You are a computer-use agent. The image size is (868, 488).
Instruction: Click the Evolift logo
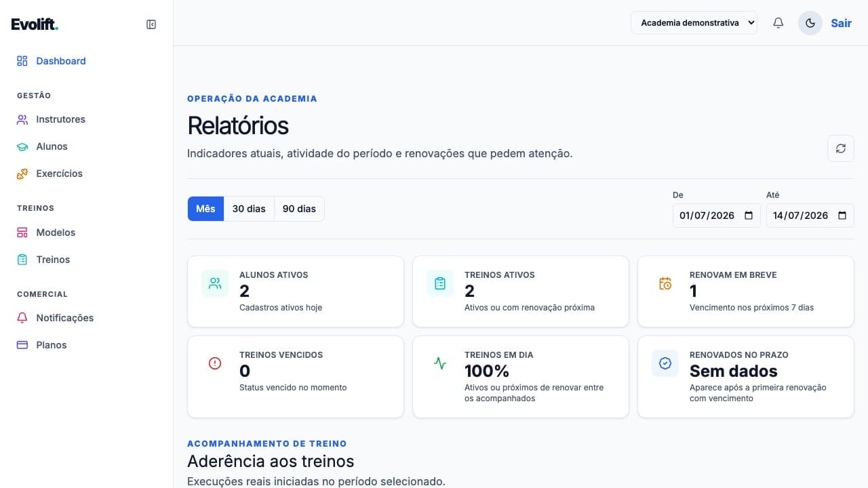[35, 24]
